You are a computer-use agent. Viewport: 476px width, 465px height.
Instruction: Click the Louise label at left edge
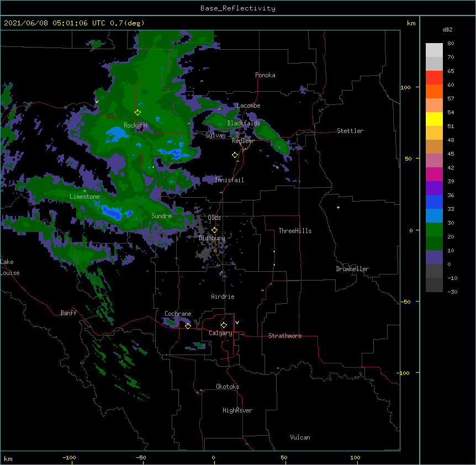pyautogui.click(x=10, y=273)
